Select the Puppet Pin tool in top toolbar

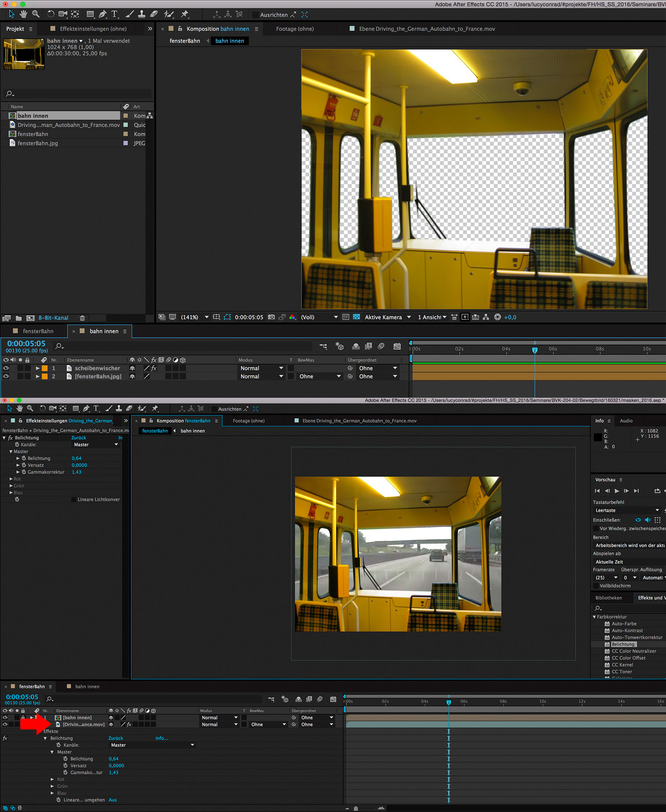[185, 14]
